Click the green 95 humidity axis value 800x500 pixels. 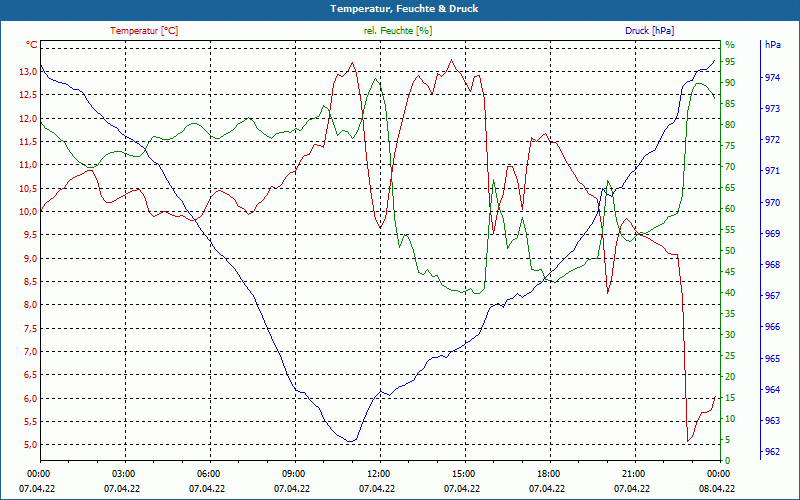730,62
